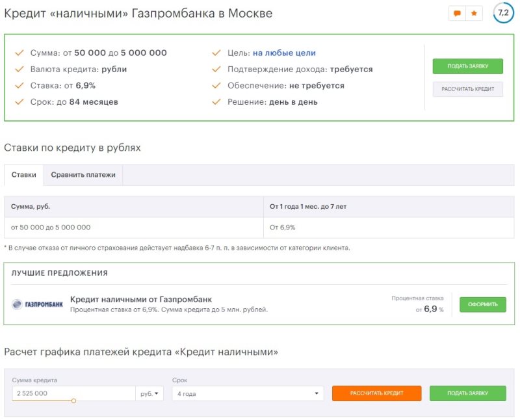Click bottom 'Подать заявку' button in calculator

(467, 393)
